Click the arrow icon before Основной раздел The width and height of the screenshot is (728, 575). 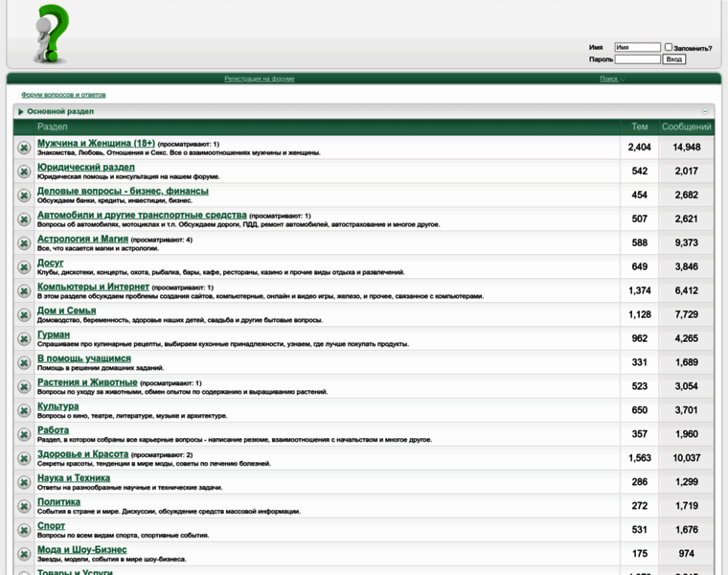[20, 111]
